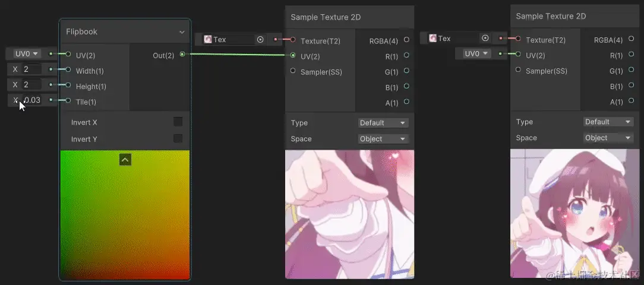
Task: Open Space dropdown on the full-character-preview texture node
Action: tap(608, 138)
